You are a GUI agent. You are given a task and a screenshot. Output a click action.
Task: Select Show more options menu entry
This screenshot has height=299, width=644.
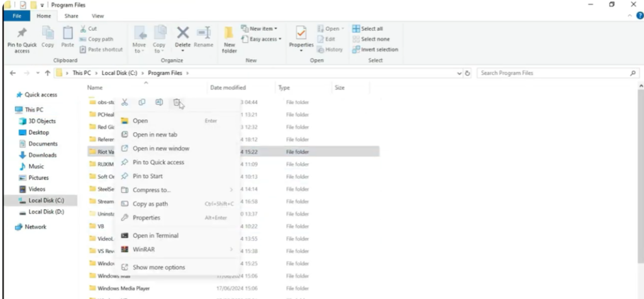click(158, 268)
